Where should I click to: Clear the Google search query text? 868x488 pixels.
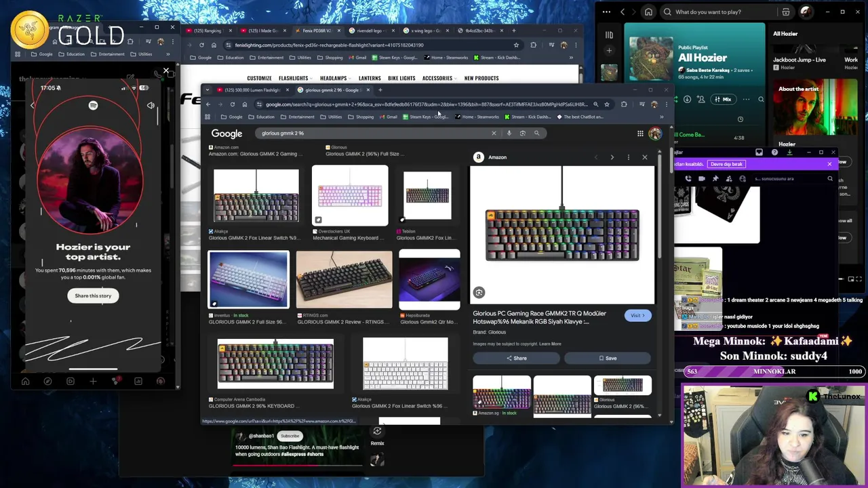pyautogui.click(x=494, y=133)
